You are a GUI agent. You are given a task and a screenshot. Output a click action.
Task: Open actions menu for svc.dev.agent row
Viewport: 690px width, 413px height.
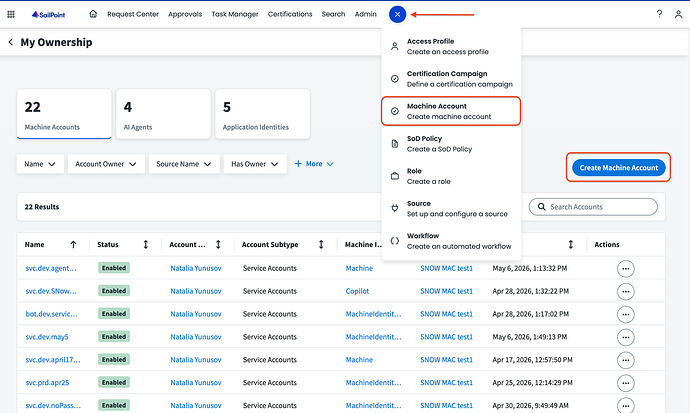point(625,268)
